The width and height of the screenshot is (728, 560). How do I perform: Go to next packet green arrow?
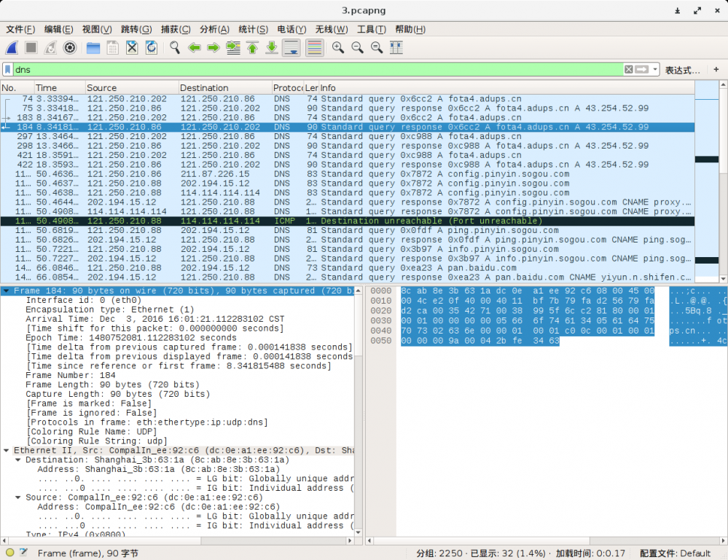click(214, 47)
